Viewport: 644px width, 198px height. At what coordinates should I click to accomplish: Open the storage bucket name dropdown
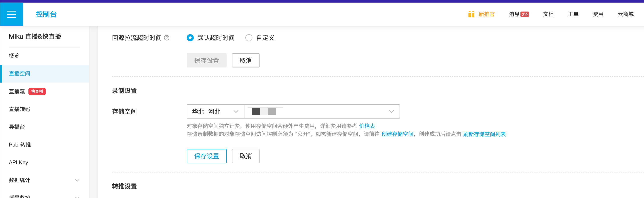click(x=322, y=111)
